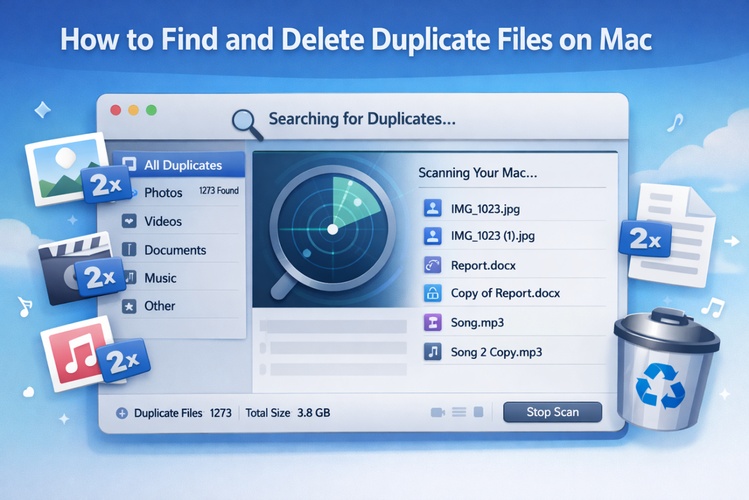The width and height of the screenshot is (749, 500).
Task: Select the Song 2 Copy.mp3 row
Action: (x=514, y=352)
